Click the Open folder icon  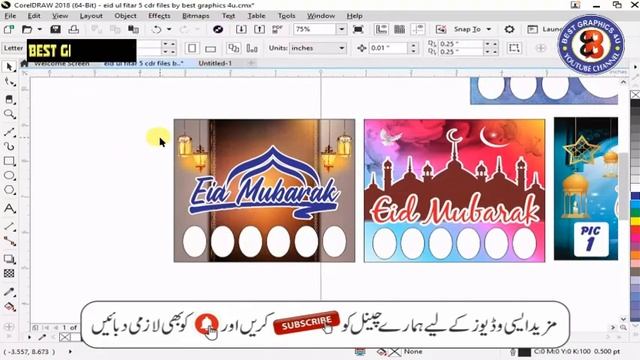[x=27, y=29]
